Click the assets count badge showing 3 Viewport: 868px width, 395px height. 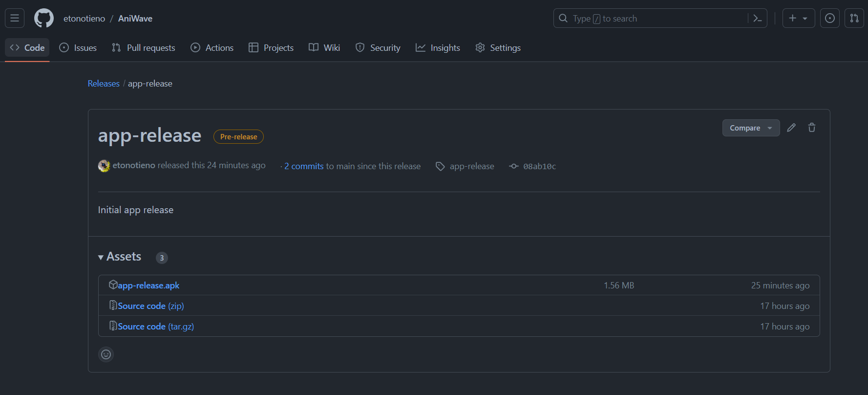coord(162,258)
